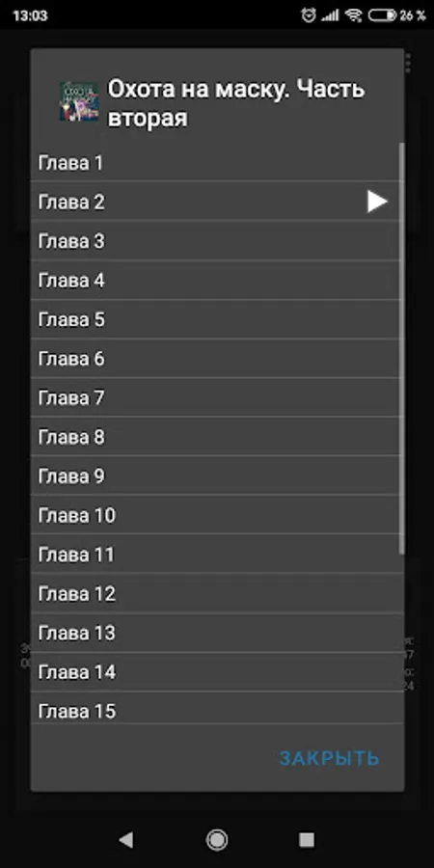Tap the battery indicator in the status bar

click(383, 15)
